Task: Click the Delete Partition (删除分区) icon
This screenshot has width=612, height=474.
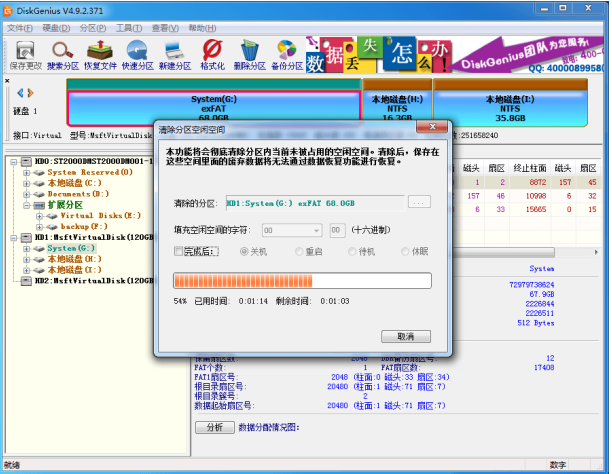Action: [x=250, y=56]
